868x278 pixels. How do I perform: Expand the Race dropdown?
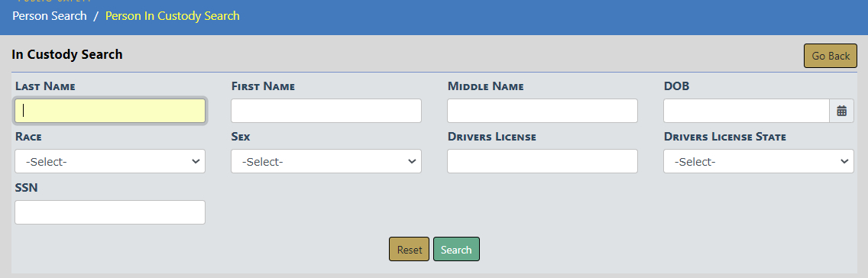[x=110, y=161]
